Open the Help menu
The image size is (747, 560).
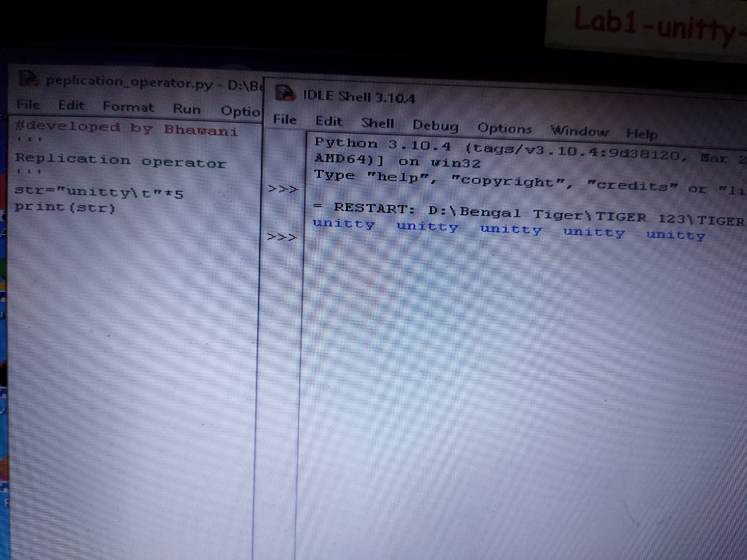pos(641,134)
